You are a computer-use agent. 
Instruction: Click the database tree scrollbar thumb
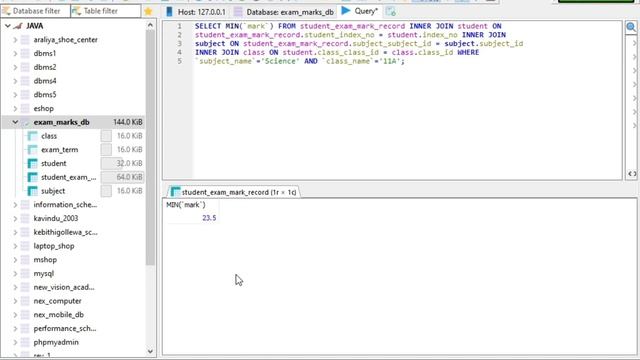coord(150,147)
